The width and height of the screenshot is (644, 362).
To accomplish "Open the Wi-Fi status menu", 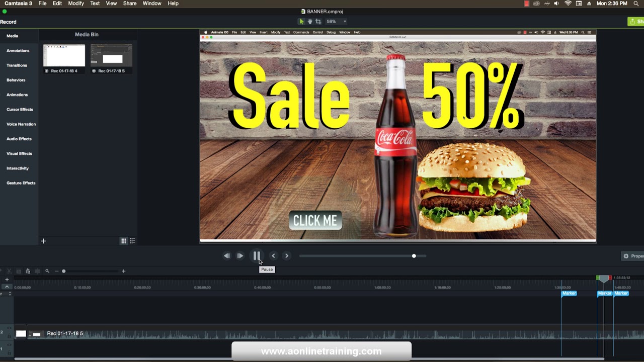I will [x=568, y=4].
